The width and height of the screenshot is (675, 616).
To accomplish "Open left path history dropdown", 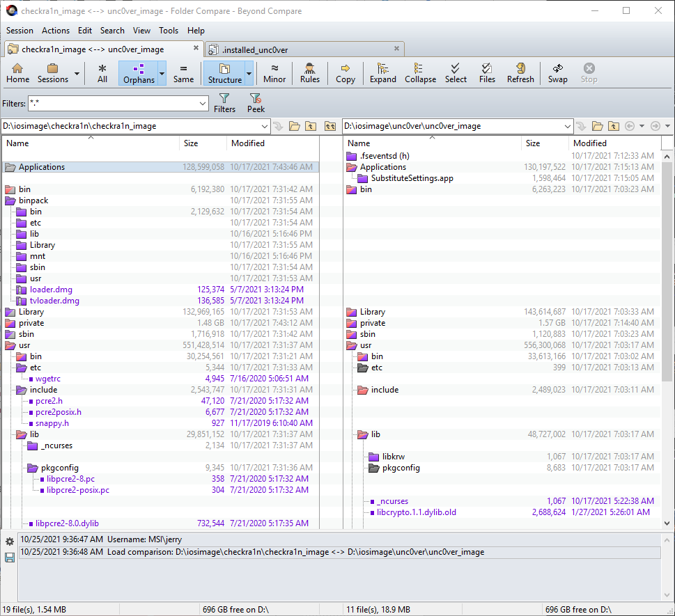I will 265,126.
